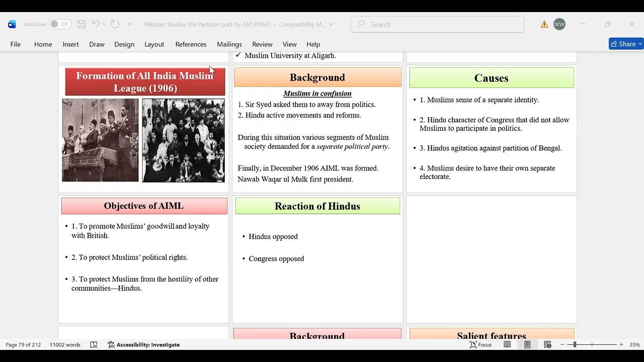Click 'Hindu active movements and reforms' line
This screenshot has height=362, width=644.
[x=299, y=115]
